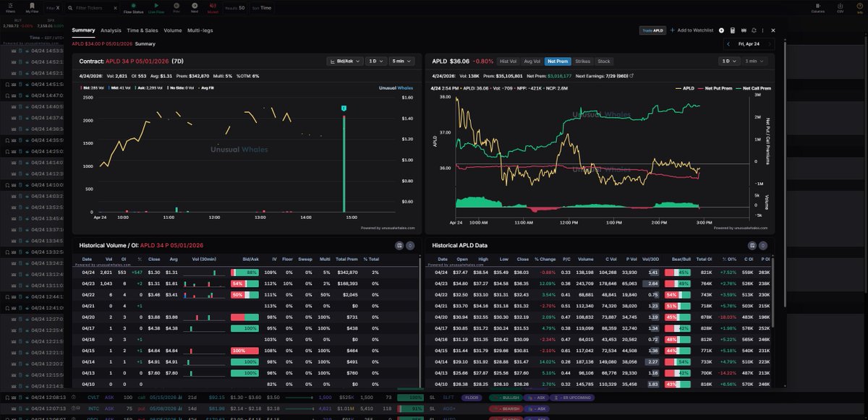The width and height of the screenshot is (868, 420).
Task: Open contract chart 1 D range dropdown
Action: 375,61
